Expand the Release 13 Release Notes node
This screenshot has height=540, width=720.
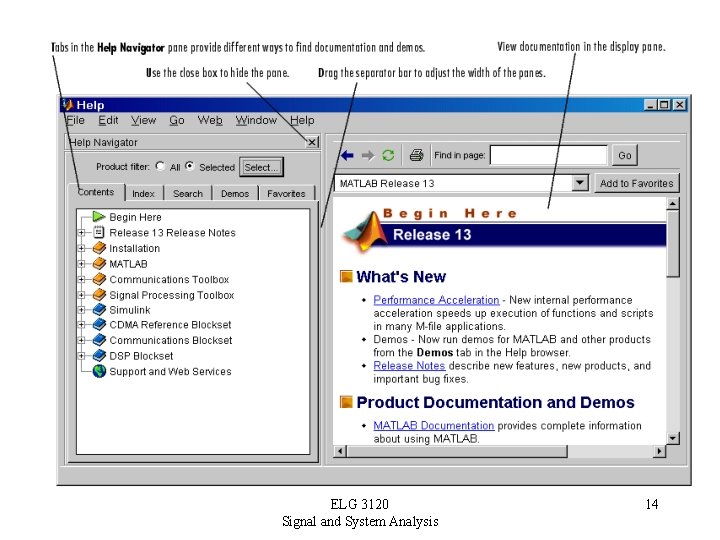click(x=82, y=233)
